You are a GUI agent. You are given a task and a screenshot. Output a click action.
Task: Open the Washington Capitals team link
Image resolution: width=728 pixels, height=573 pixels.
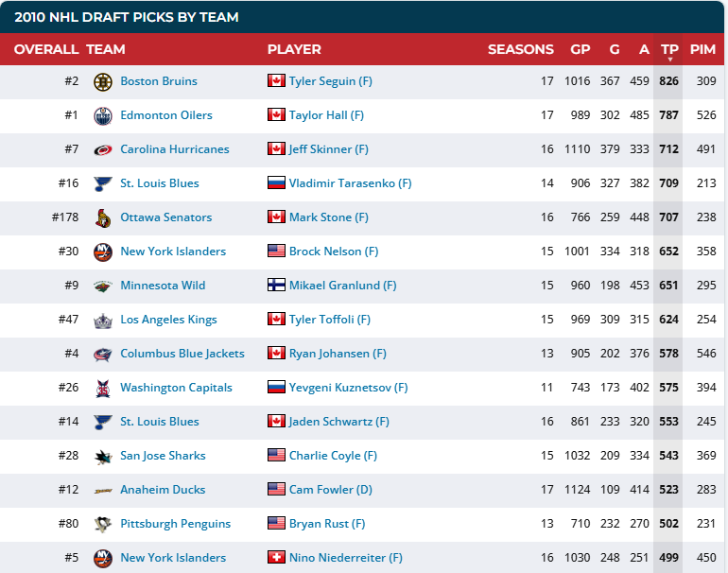click(x=176, y=388)
